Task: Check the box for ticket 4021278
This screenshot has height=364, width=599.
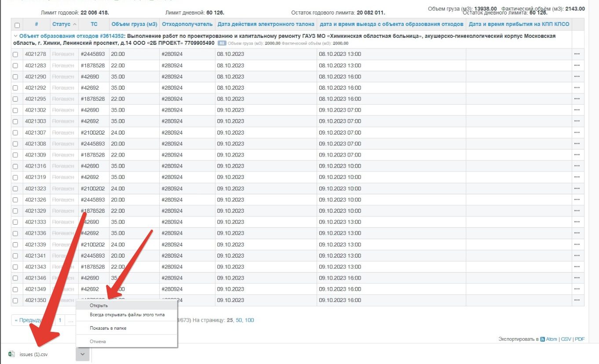Action: (x=15, y=55)
